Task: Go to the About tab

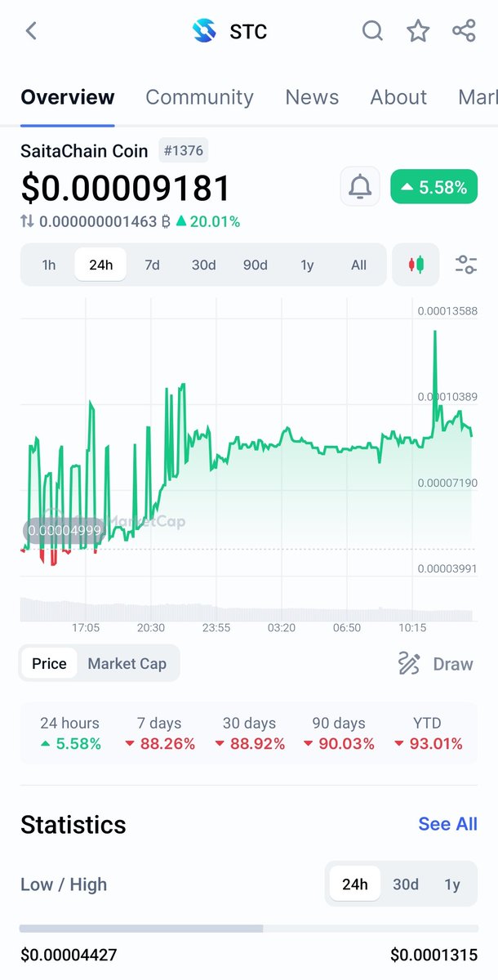Action: pos(398,97)
